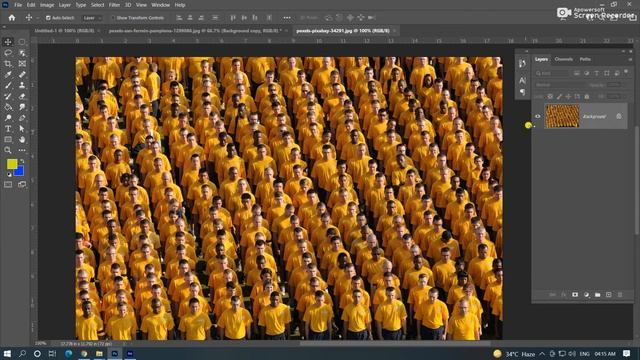Open the Move tool preset picker arrow
Image resolution: width=640 pixels, height=360 pixels.
(x=38, y=18)
